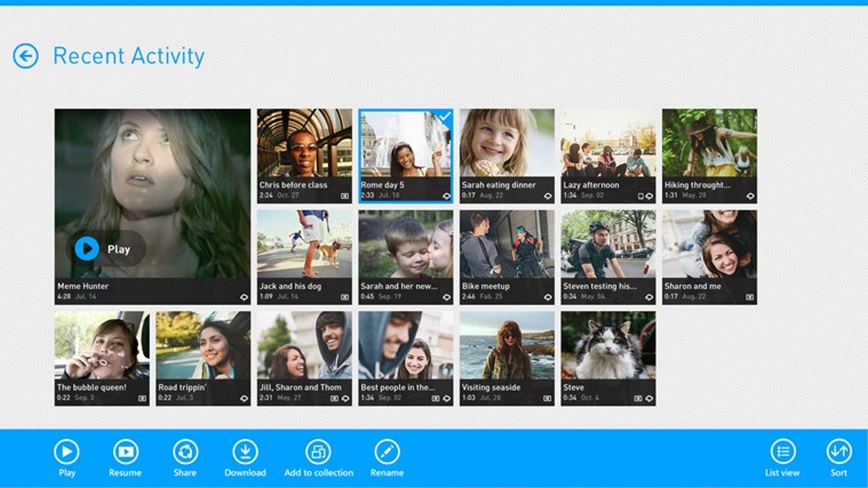Open the Sharon and me video

[710, 258]
